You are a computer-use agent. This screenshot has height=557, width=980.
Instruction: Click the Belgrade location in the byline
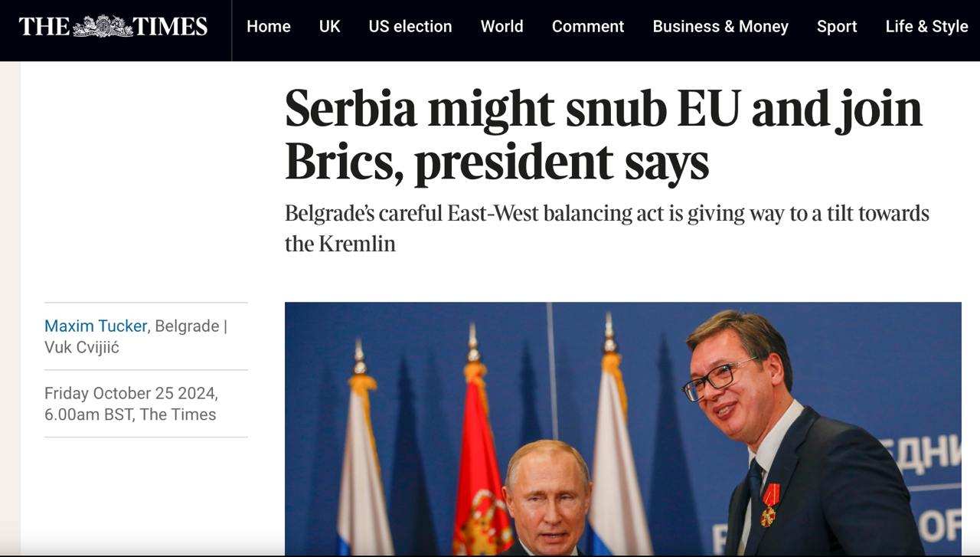187,326
